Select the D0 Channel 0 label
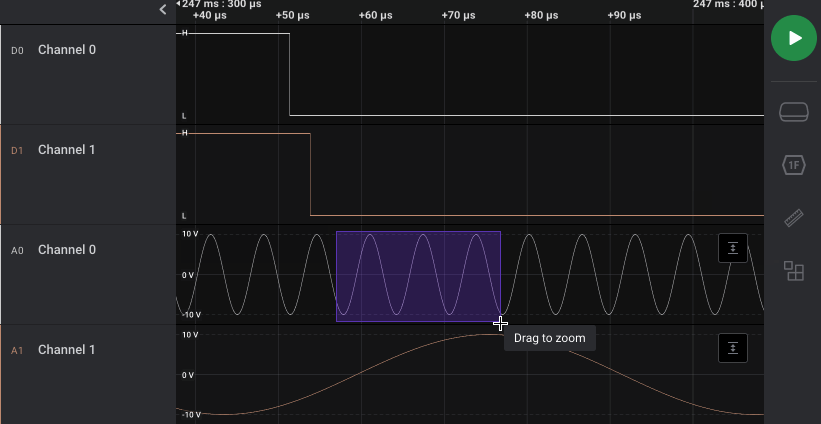 67,50
